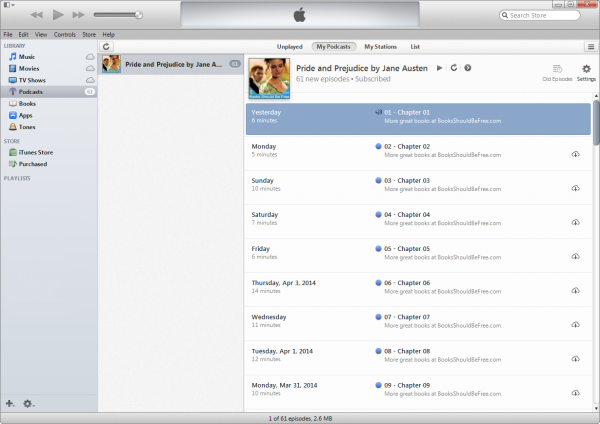600x424 pixels.
Task: Start playback with the Play button
Action: (58, 15)
